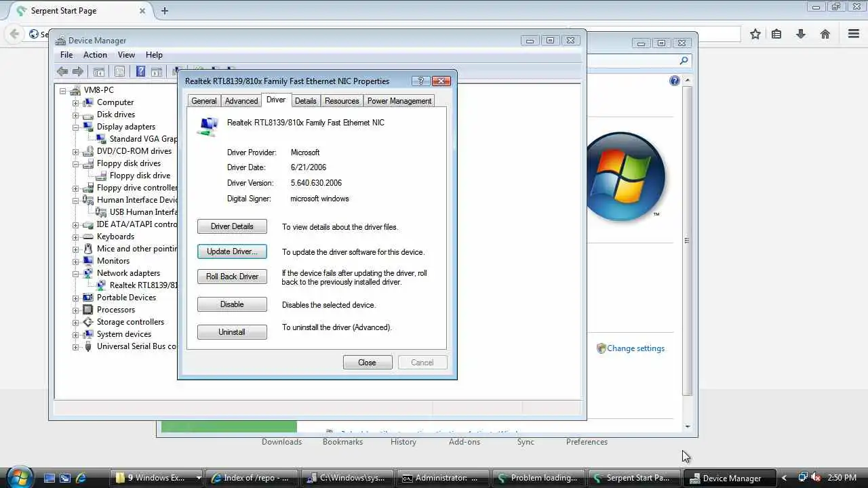Click the Roll Back Driver button
Screen dimensions: 868x488
232,277
